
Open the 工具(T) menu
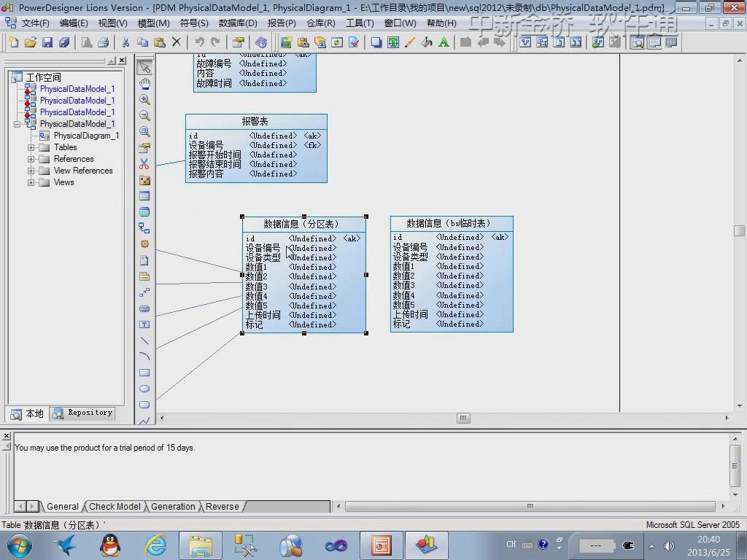[x=360, y=23]
